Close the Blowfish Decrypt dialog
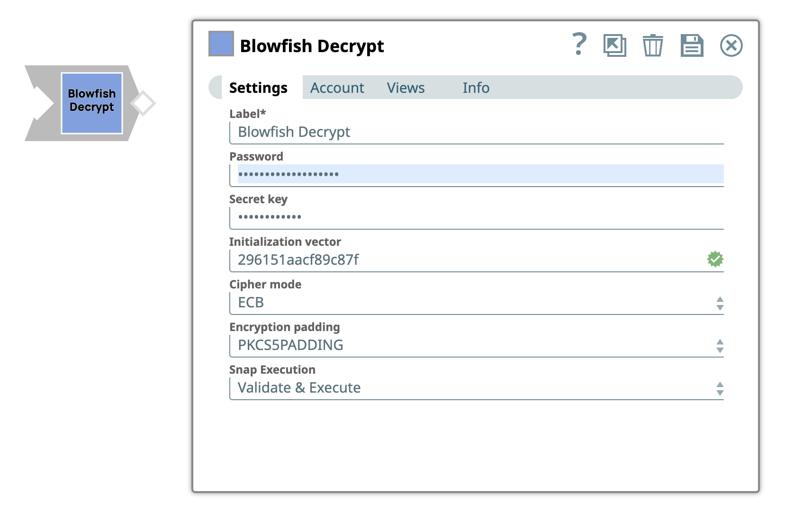This screenshot has width=812, height=520. [x=731, y=46]
